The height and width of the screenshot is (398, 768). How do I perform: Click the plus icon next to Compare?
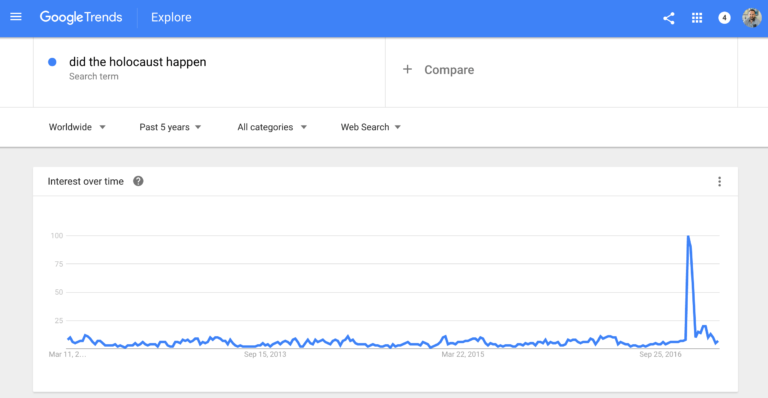407,70
